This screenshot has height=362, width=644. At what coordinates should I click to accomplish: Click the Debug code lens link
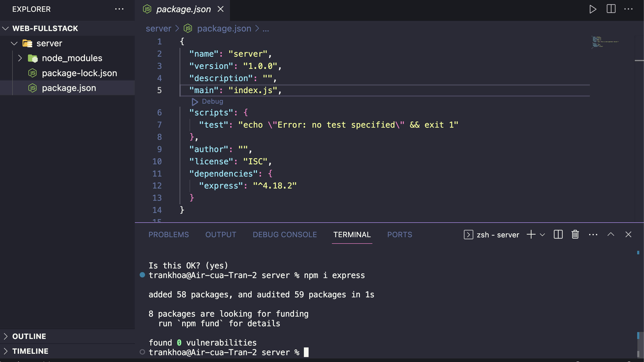click(212, 101)
